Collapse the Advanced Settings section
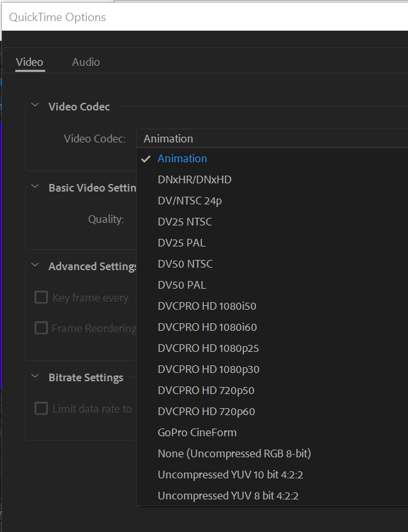This screenshot has width=408, height=532. tap(35, 264)
